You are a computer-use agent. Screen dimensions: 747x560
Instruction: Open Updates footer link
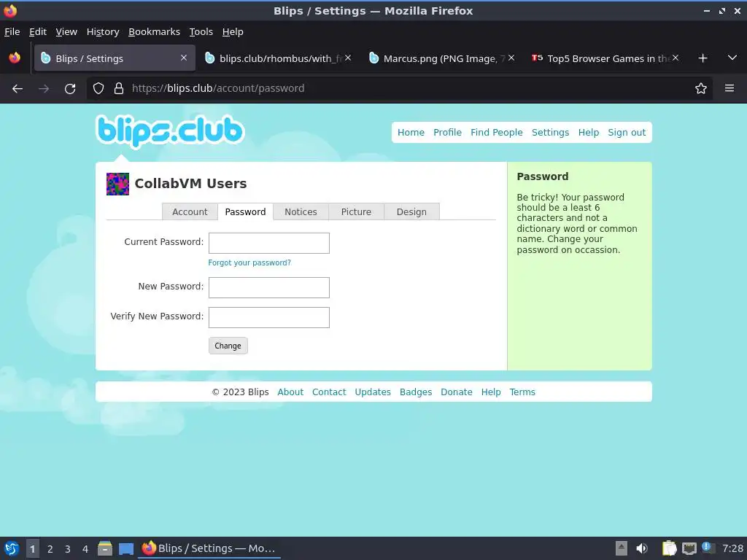(373, 392)
